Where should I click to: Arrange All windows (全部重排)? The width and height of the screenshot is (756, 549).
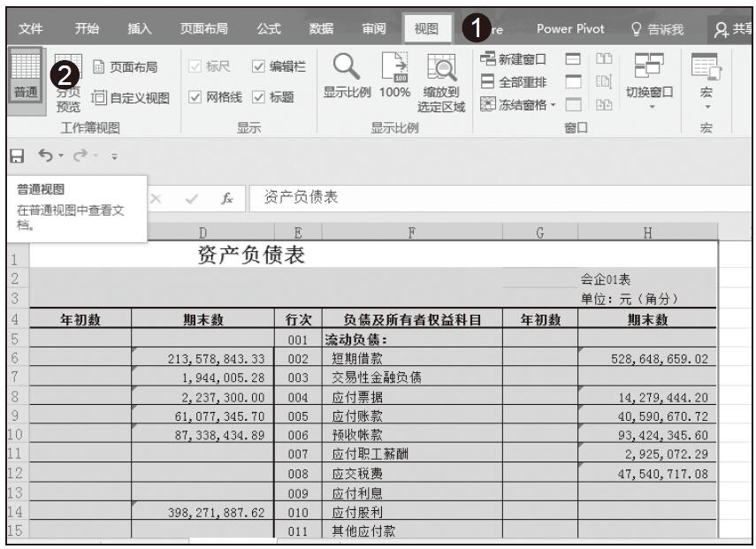pos(514,82)
